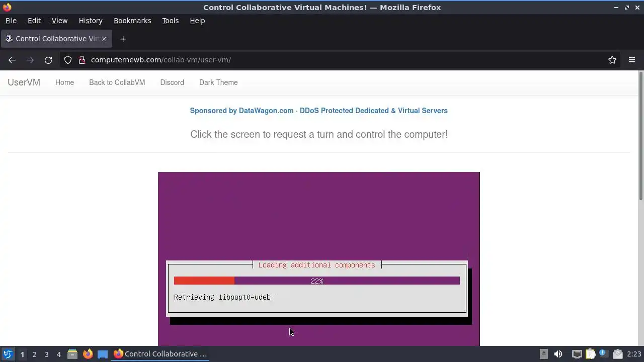Close the Control Collaborative Virtual Machines tab
Image resolution: width=644 pixels, height=362 pixels.
coord(104,39)
